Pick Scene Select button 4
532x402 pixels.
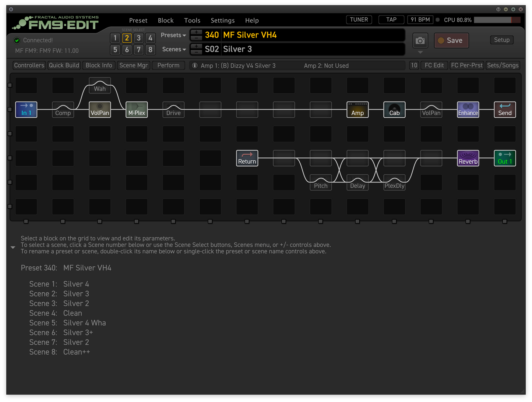pos(151,38)
